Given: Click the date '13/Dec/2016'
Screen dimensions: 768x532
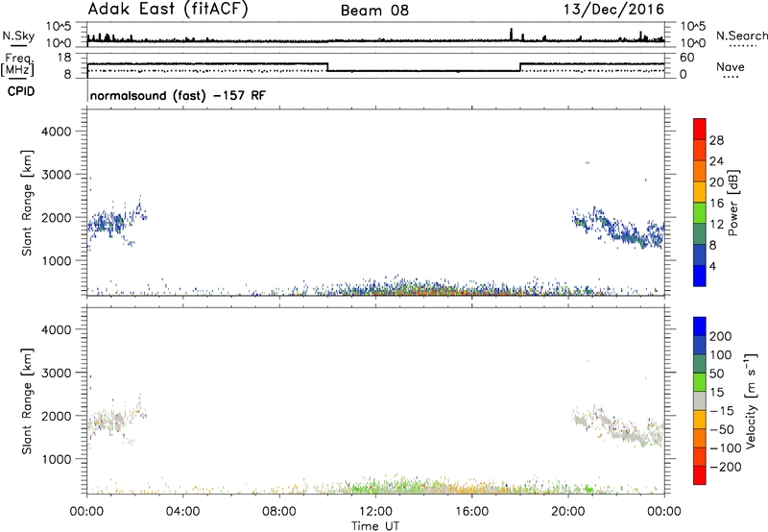Looking at the screenshot, I should click(x=613, y=10).
